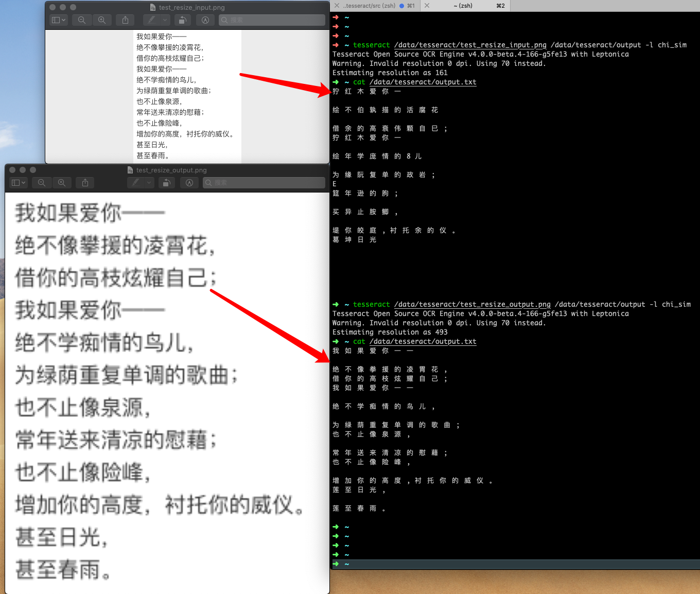
Task: Zoom in on test_resize_input.png window
Action: pyautogui.click(x=102, y=20)
